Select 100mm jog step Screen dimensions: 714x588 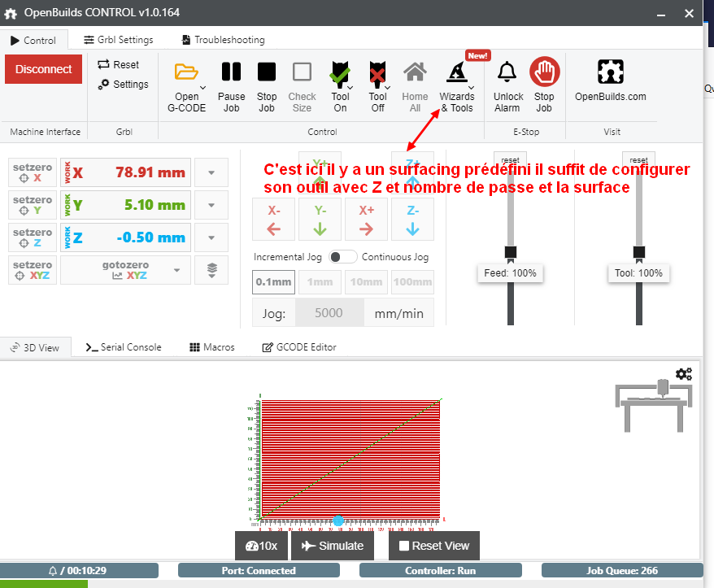[412, 282]
